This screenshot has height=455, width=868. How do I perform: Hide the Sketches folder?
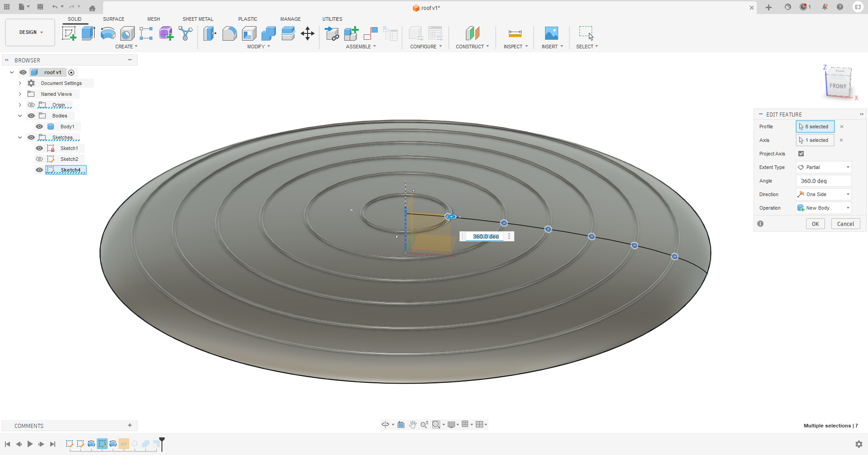[31, 137]
